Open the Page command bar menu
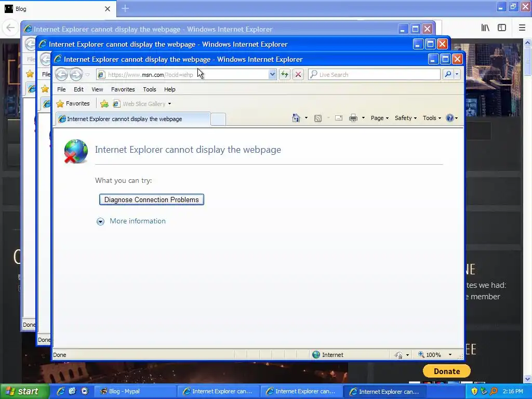Image resolution: width=532 pixels, height=399 pixels. [x=380, y=118]
